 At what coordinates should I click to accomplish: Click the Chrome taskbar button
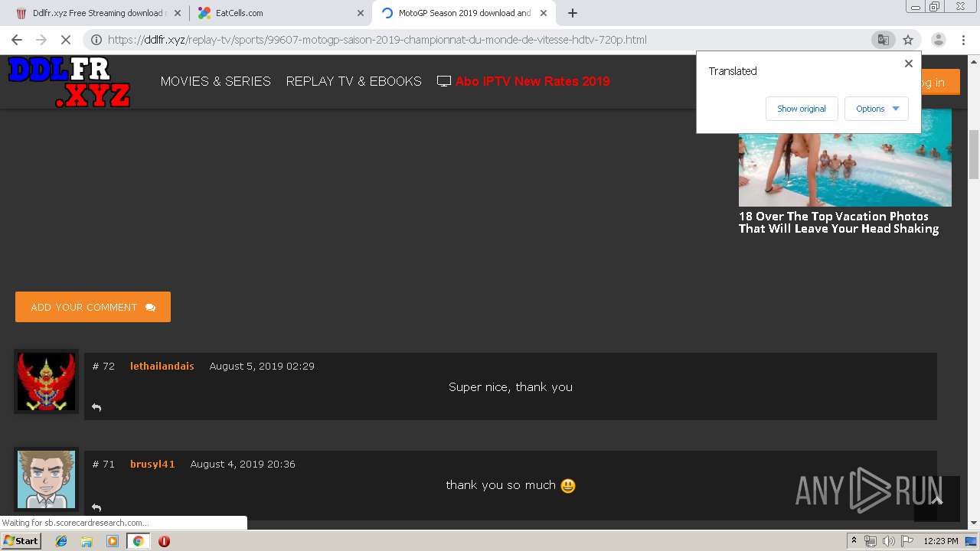pyautogui.click(x=138, y=541)
